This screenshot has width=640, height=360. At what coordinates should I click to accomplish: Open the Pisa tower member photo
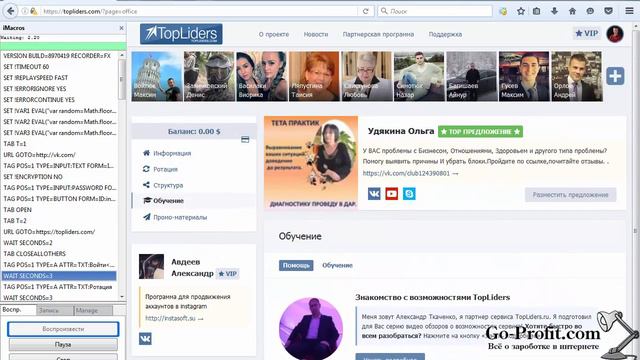156,76
